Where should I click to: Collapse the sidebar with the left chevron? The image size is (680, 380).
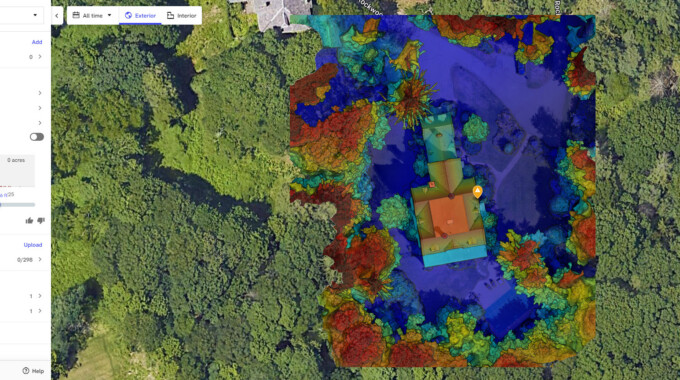[x=57, y=16]
